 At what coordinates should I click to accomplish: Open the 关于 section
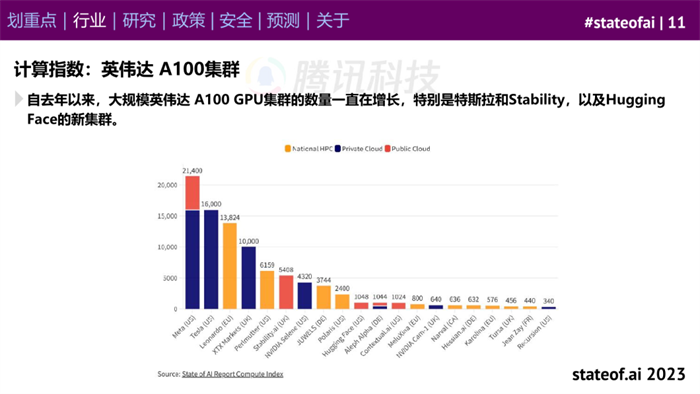pos(333,21)
